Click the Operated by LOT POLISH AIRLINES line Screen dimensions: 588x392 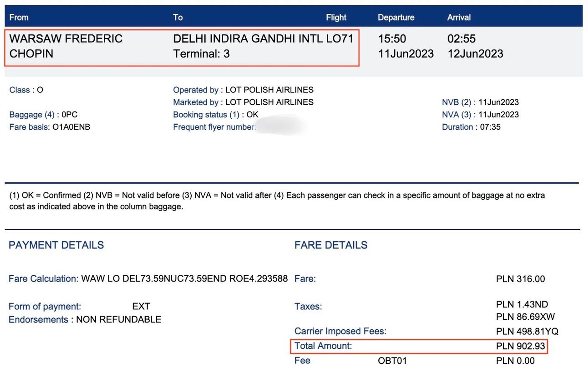click(243, 90)
